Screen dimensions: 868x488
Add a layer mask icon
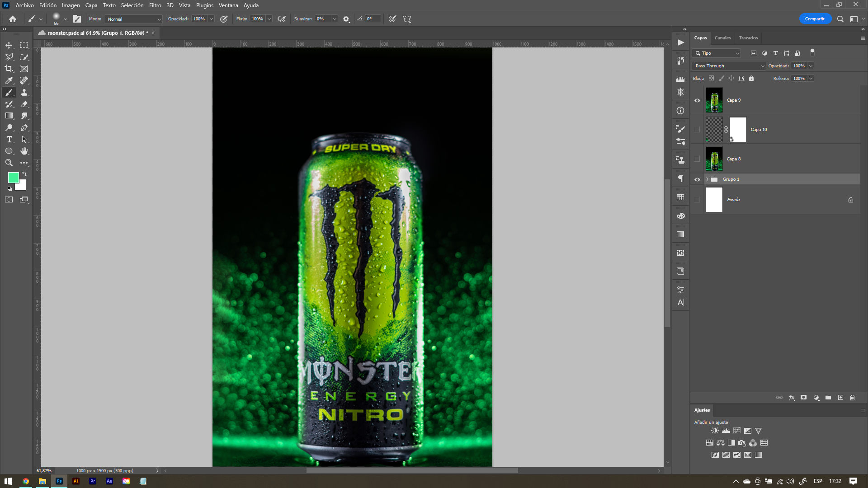point(803,398)
